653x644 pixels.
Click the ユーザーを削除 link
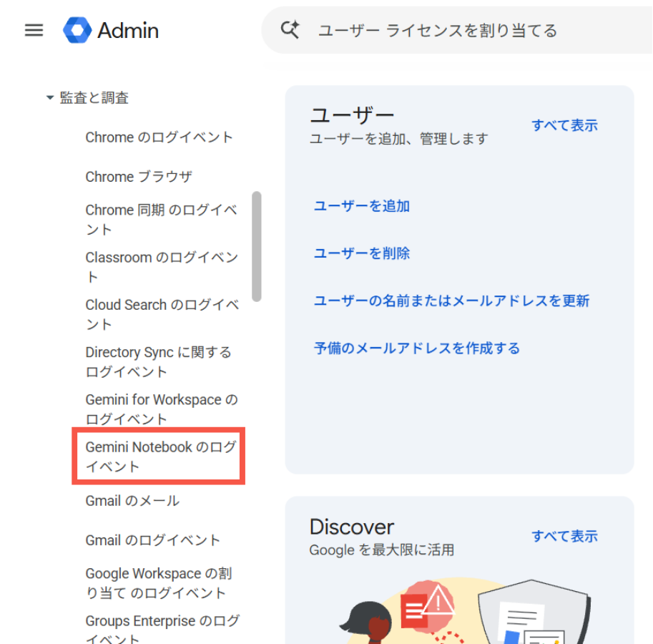pyautogui.click(x=361, y=253)
